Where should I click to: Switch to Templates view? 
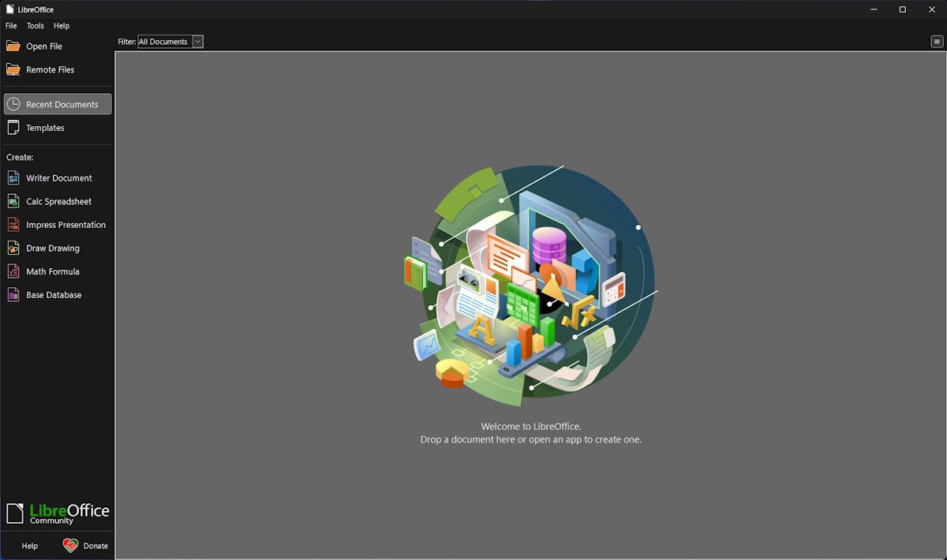click(46, 127)
